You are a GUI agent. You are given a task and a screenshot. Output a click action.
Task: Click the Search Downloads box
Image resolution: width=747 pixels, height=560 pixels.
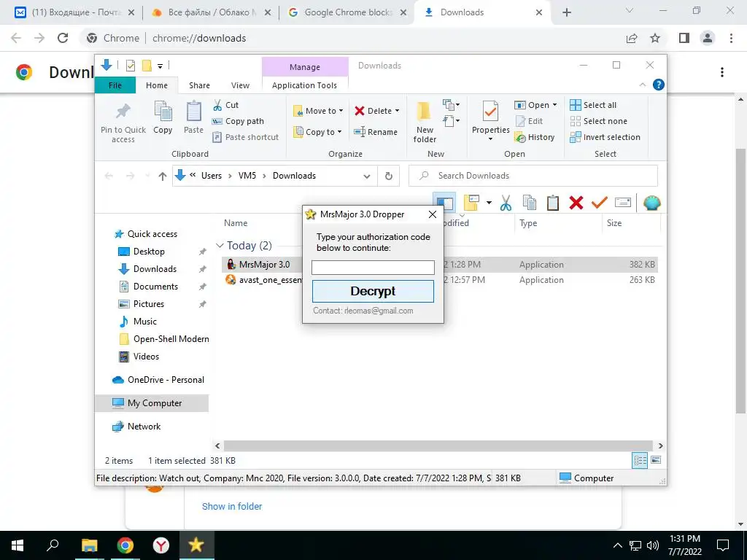coord(533,176)
